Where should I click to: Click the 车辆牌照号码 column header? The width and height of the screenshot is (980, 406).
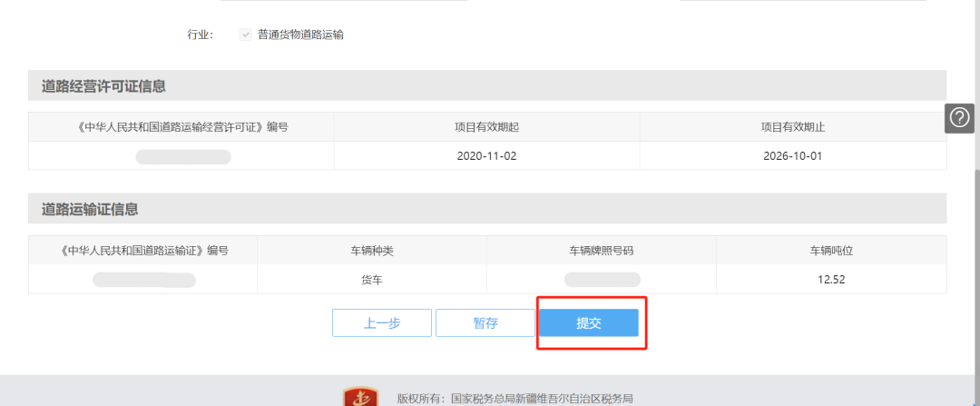pyautogui.click(x=601, y=251)
